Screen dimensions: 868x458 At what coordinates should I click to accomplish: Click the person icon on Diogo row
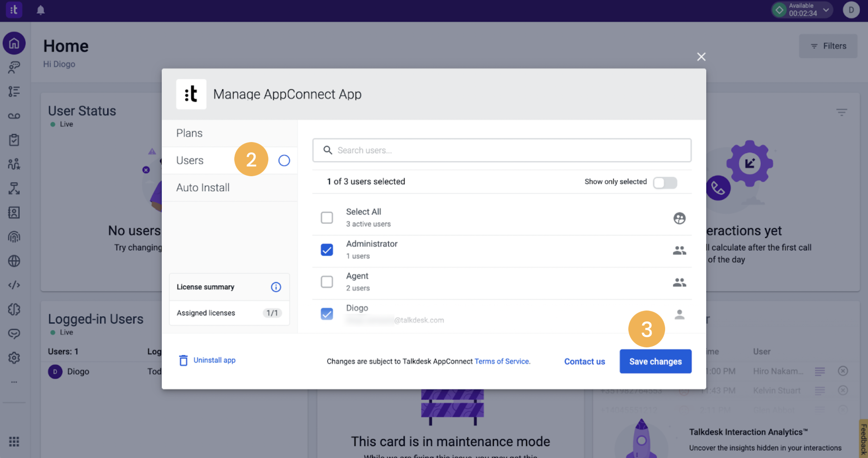[x=679, y=314]
